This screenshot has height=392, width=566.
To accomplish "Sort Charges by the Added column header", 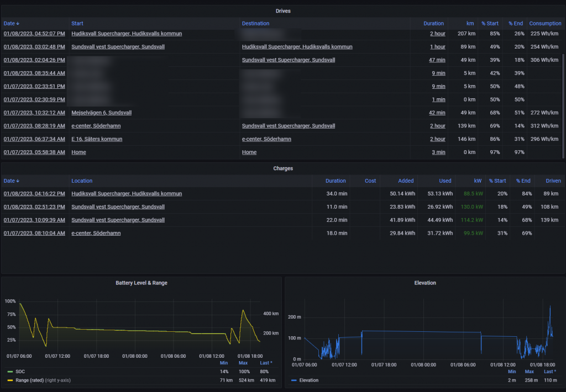I will coord(406,181).
